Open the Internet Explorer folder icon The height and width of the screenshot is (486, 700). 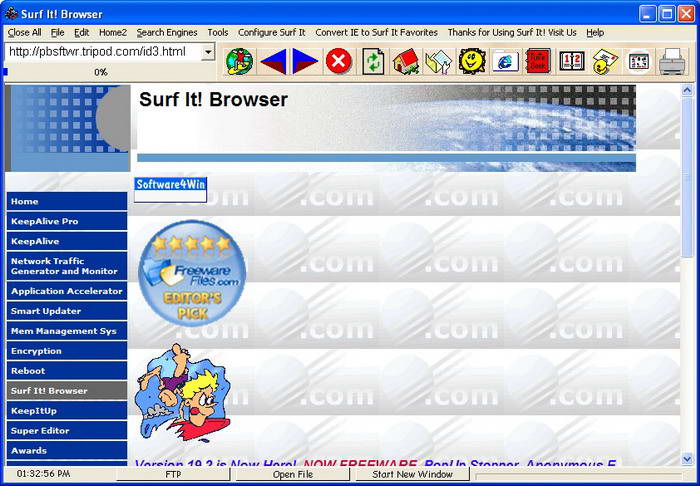505,61
